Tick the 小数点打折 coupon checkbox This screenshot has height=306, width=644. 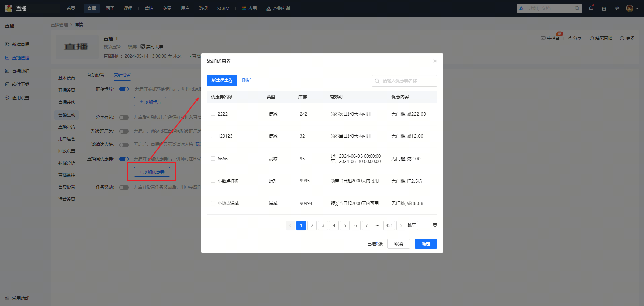point(213,181)
